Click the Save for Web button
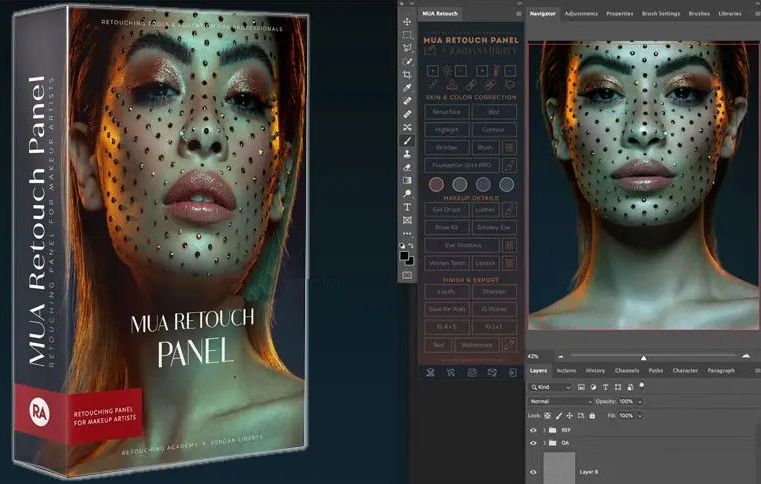 coord(447,309)
